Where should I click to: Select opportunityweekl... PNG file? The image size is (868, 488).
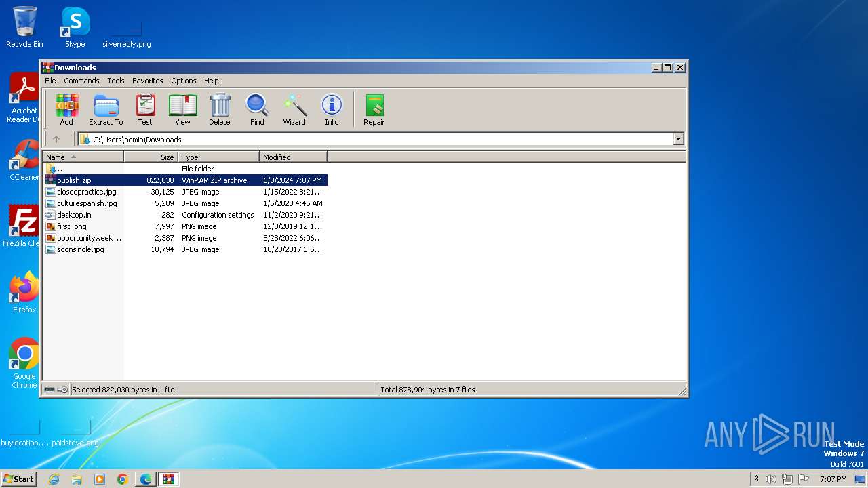tap(185, 238)
